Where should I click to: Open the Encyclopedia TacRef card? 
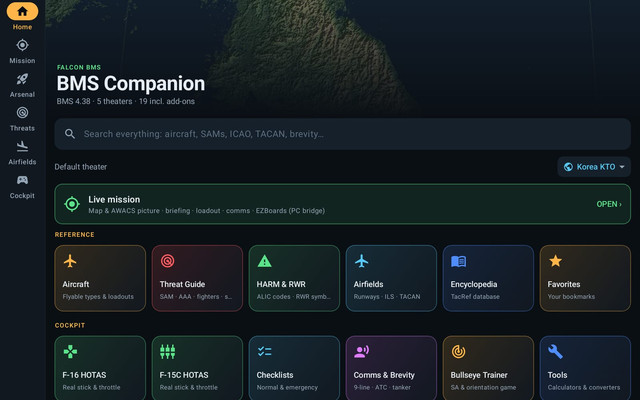pyautogui.click(x=488, y=278)
